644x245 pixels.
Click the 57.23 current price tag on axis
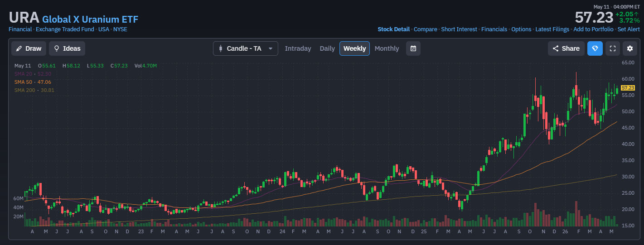tap(628, 88)
